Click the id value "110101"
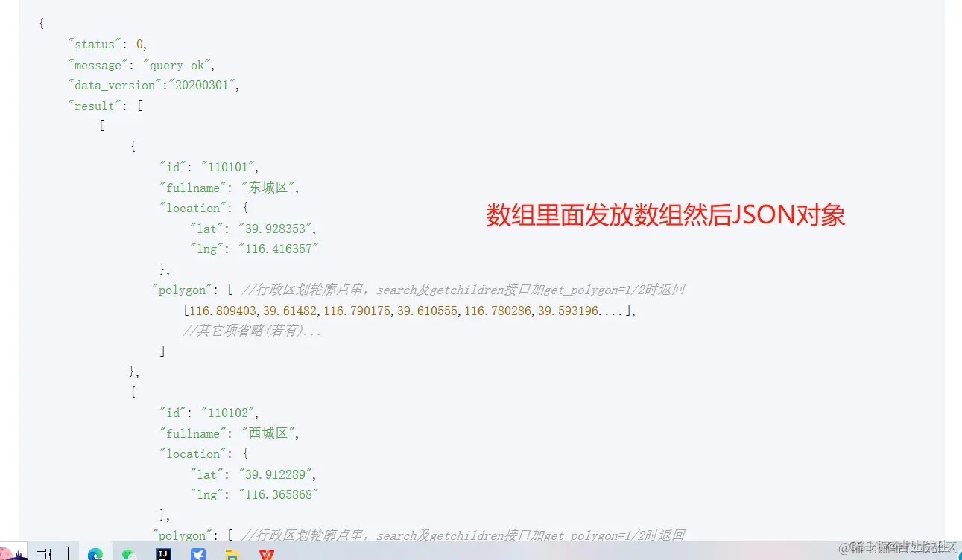Viewport: 962px width, 560px height. [x=230, y=168]
